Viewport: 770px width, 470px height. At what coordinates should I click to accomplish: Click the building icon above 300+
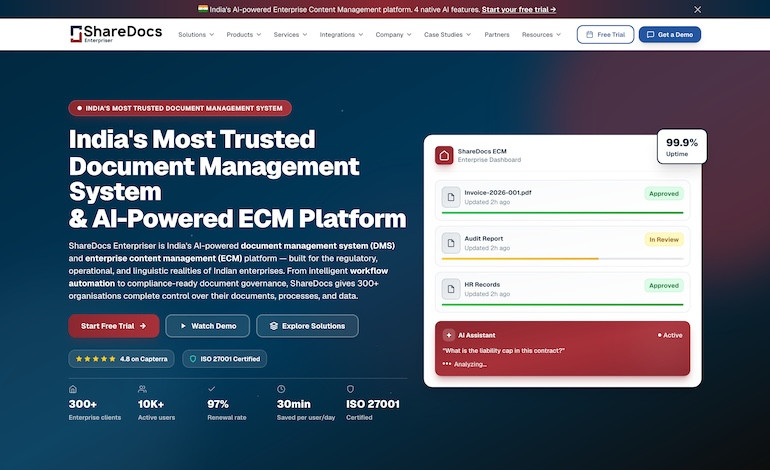(x=73, y=389)
